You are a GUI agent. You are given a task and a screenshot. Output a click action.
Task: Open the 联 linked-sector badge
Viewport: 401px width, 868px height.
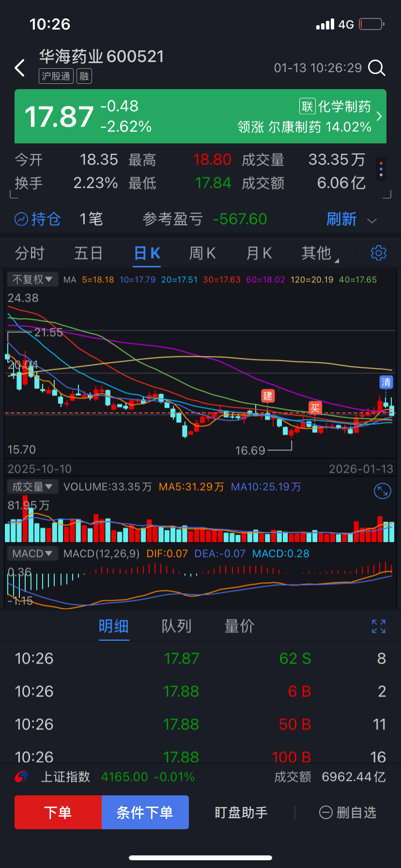pyautogui.click(x=307, y=106)
